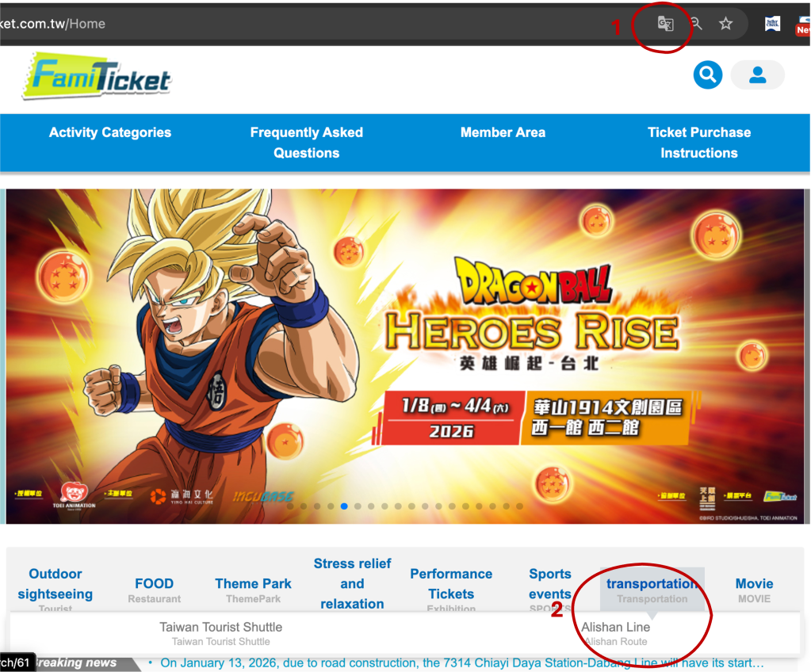Open the member account profile icon
The image size is (811, 672).
click(x=757, y=75)
